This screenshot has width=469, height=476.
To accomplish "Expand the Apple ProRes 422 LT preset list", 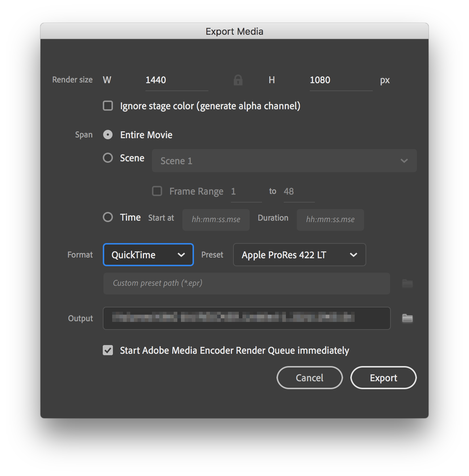I will [354, 255].
